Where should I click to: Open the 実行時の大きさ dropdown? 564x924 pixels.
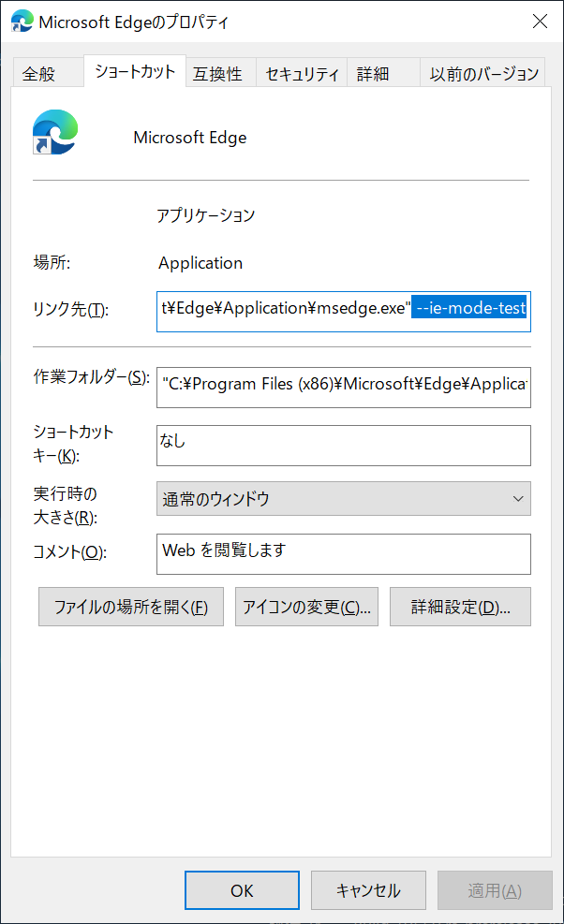pyautogui.click(x=343, y=499)
